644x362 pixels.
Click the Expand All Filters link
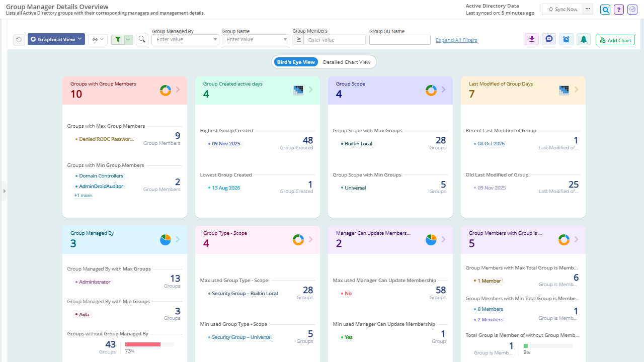pyautogui.click(x=456, y=40)
